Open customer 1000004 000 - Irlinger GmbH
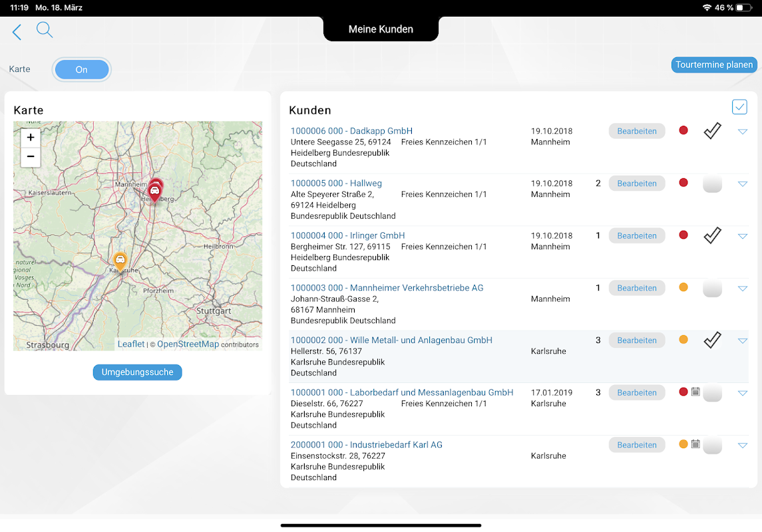The width and height of the screenshot is (762, 532). tap(347, 235)
